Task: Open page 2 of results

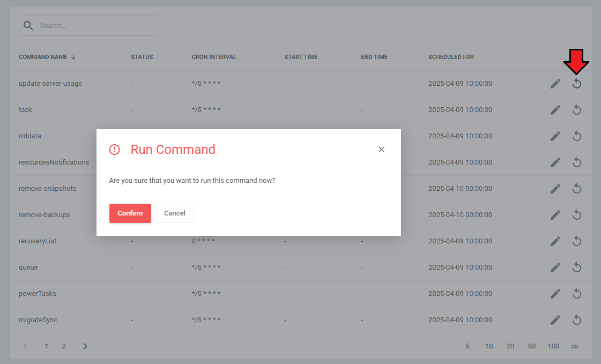Action: coord(64,346)
